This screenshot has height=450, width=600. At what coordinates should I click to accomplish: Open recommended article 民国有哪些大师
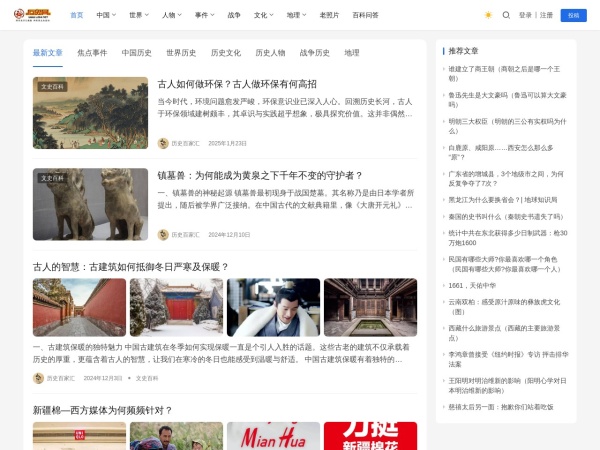coord(504,264)
